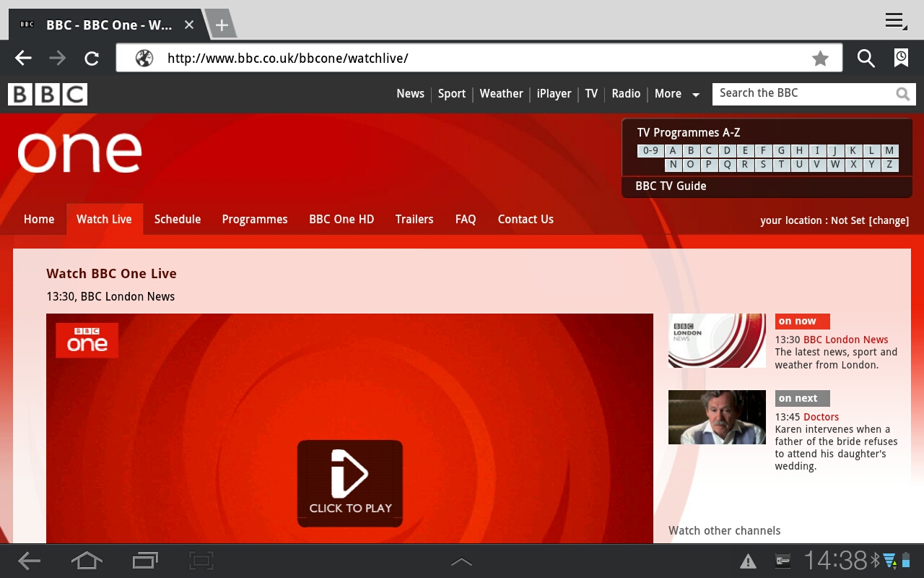The image size is (924, 578).
Task: Open the recent apps system button
Action: (145, 561)
